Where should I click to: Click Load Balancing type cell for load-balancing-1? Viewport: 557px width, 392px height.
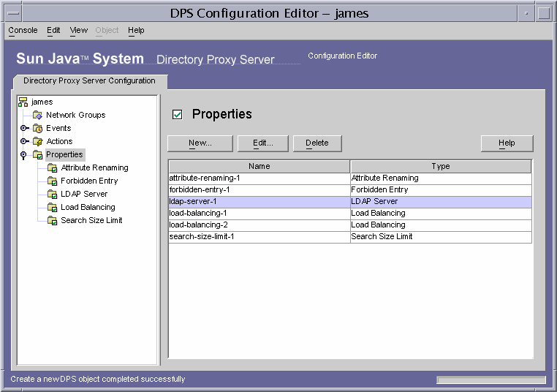point(441,214)
